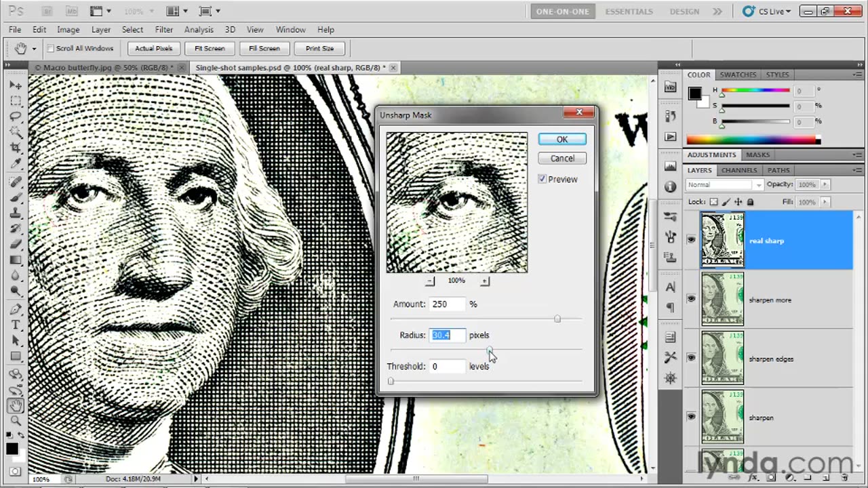868x488 pixels.
Task: Click the Threshold slider handle
Action: tap(391, 381)
